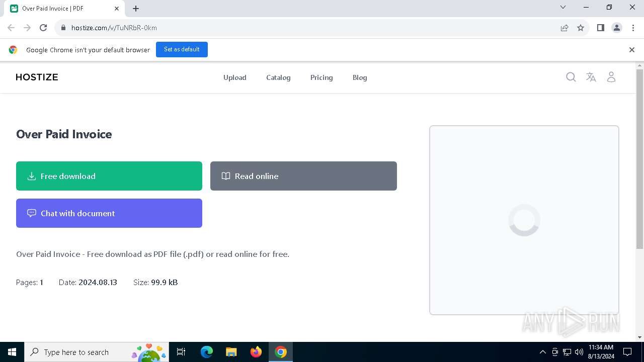Open a new browser tab
The image size is (644, 362).
click(136, 9)
